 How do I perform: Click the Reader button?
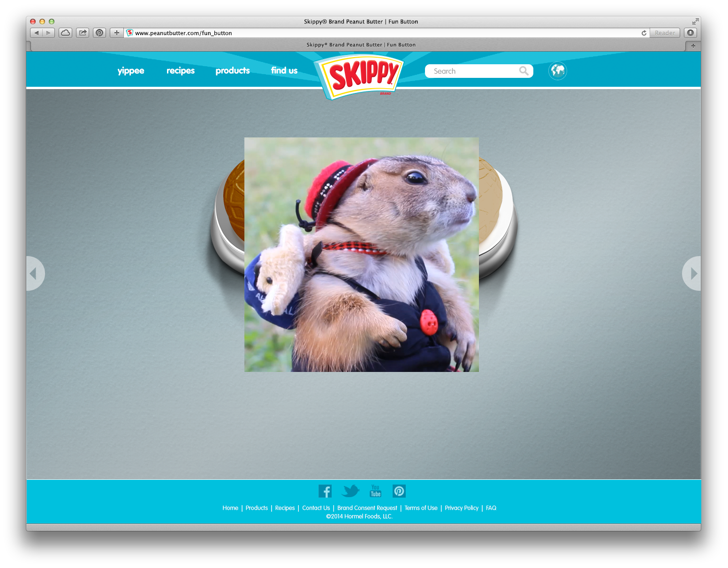[x=665, y=33]
